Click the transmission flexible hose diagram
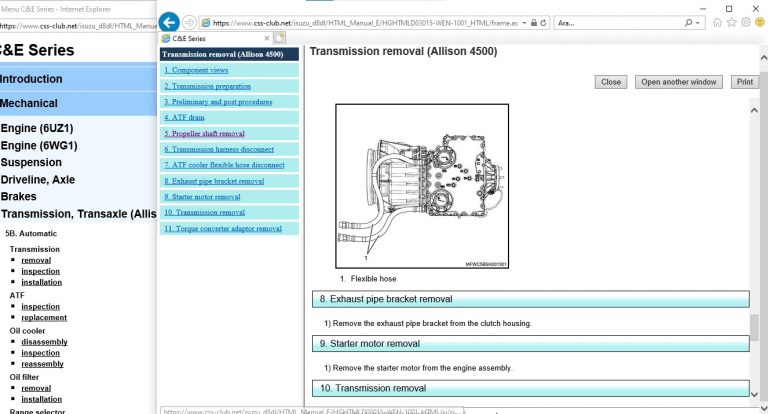Viewport: 768px width, 414px height. (422, 186)
